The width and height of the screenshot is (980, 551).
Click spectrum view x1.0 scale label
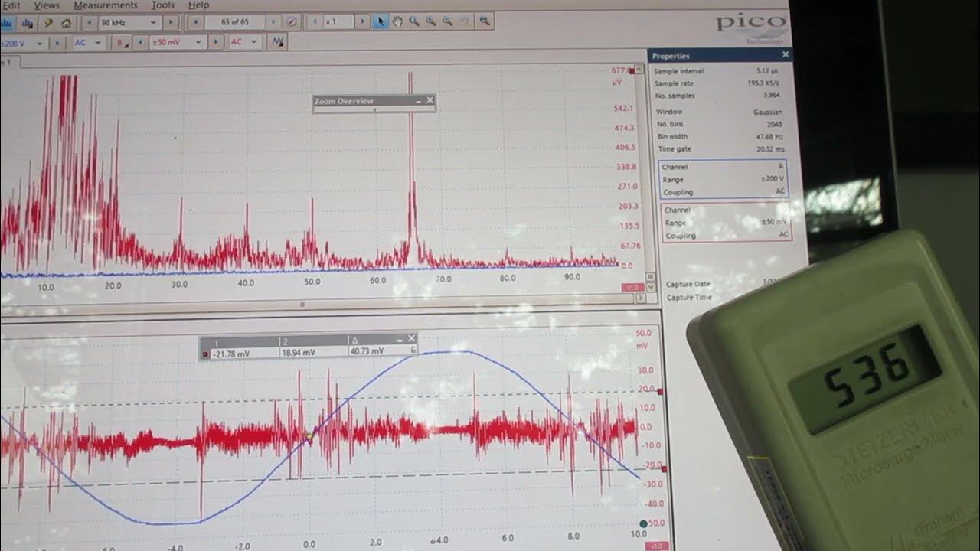pyautogui.click(x=633, y=287)
